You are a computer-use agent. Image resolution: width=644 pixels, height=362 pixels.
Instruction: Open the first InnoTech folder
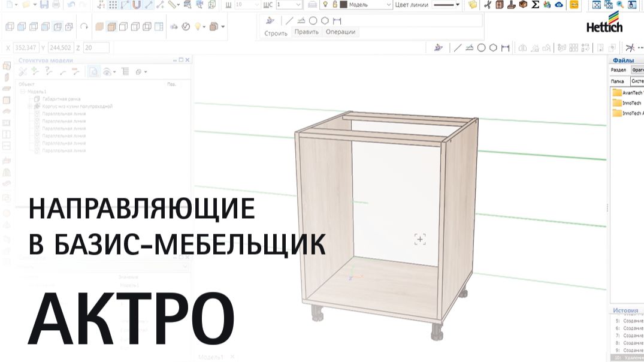pos(627,103)
